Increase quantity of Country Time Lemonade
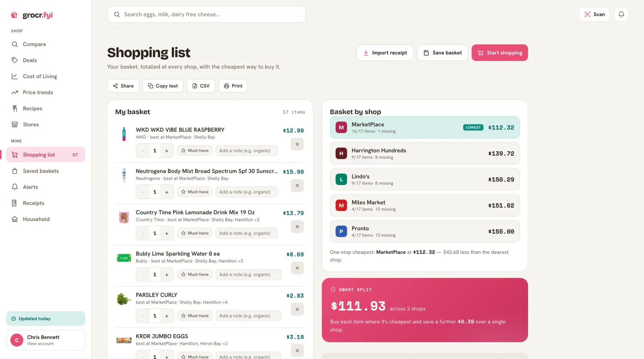 click(x=167, y=233)
